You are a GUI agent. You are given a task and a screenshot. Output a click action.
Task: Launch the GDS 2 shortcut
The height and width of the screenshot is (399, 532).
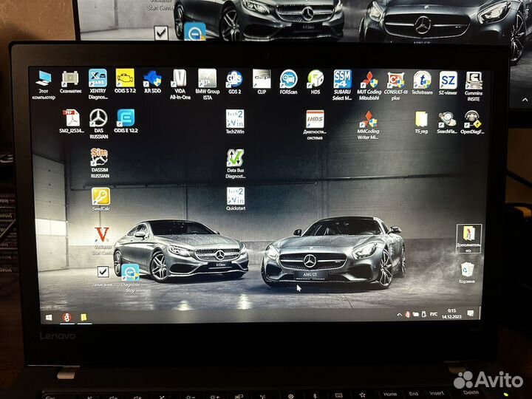(234, 82)
